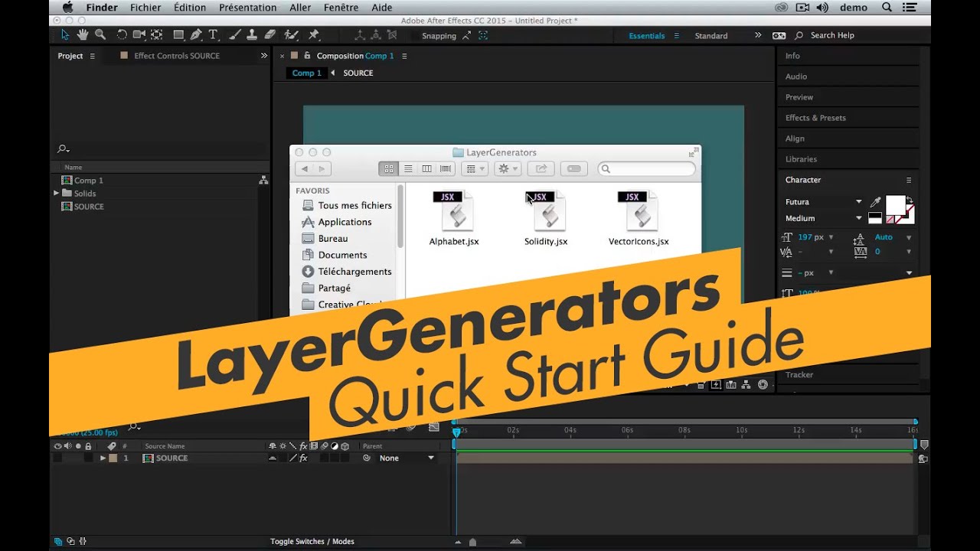Click the SOURCE layer label color swatch
Viewport: 980px width, 551px height.
(113, 458)
